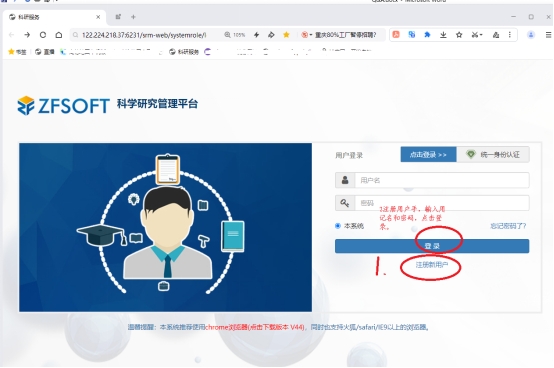This screenshot has width=554, height=368.
Task: Click the 注册新用户 register link
Action: tap(432, 265)
